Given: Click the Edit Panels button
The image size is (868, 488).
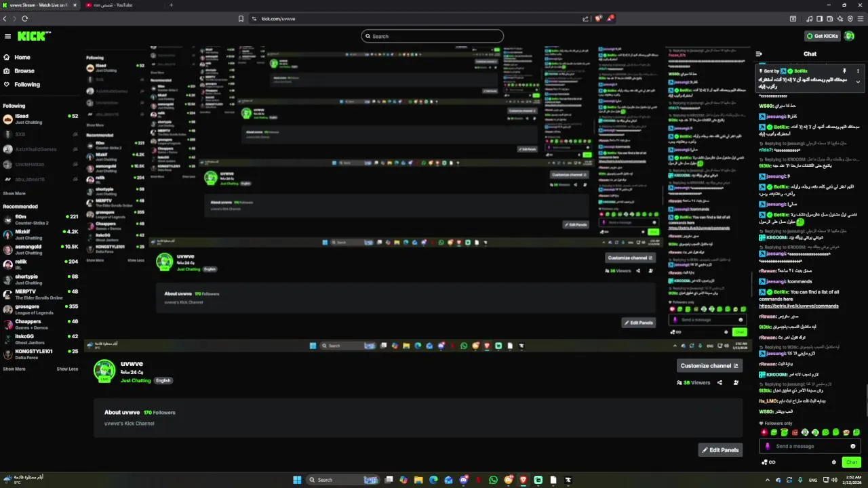Looking at the screenshot, I should point(720,450).
